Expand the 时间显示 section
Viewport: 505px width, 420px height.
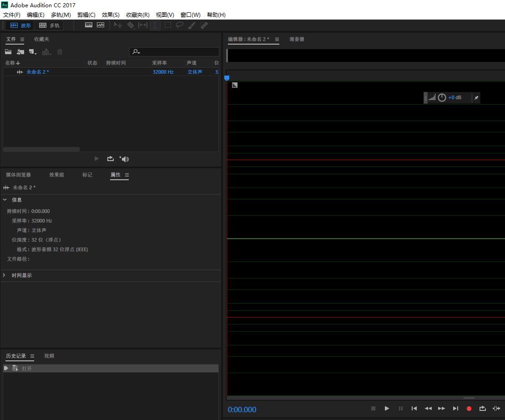[x=5, y=275]
